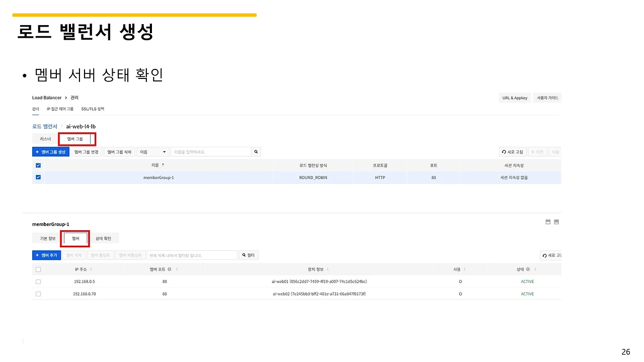
Task: Click the ACTIVE status for ai-web02
Action: tap(527, 294)
